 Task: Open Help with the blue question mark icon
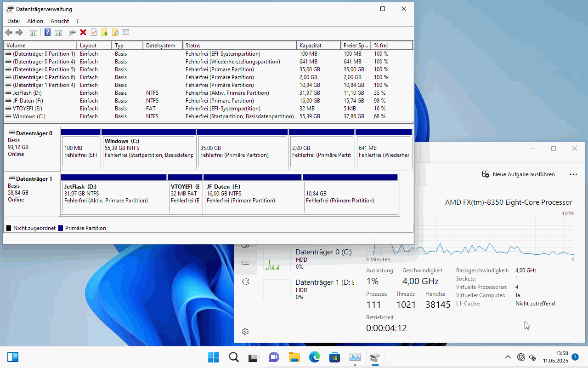coord(48,32)
